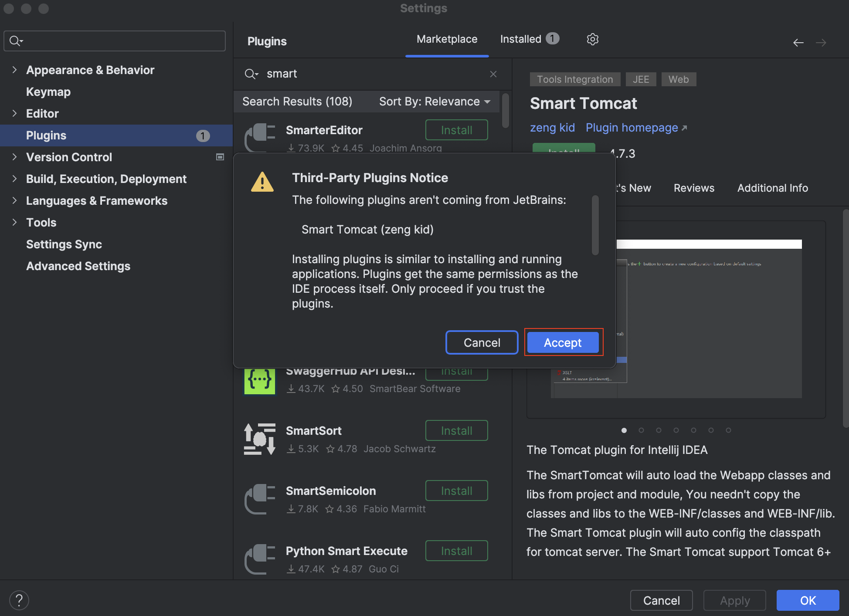Focus the settings search field
The image size is (849, 616).
point(115,41)
